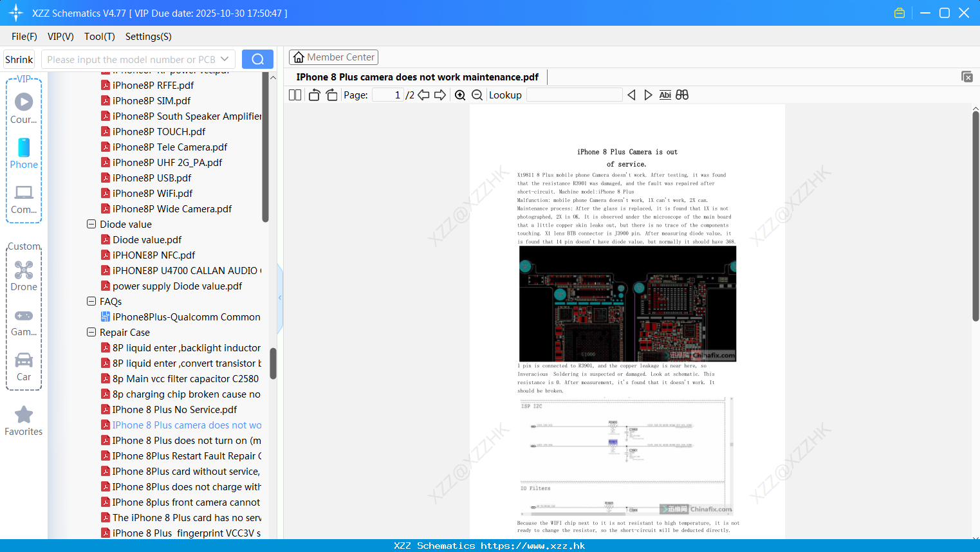Rotate the PDF page counterclockwise

click(314, 95)
